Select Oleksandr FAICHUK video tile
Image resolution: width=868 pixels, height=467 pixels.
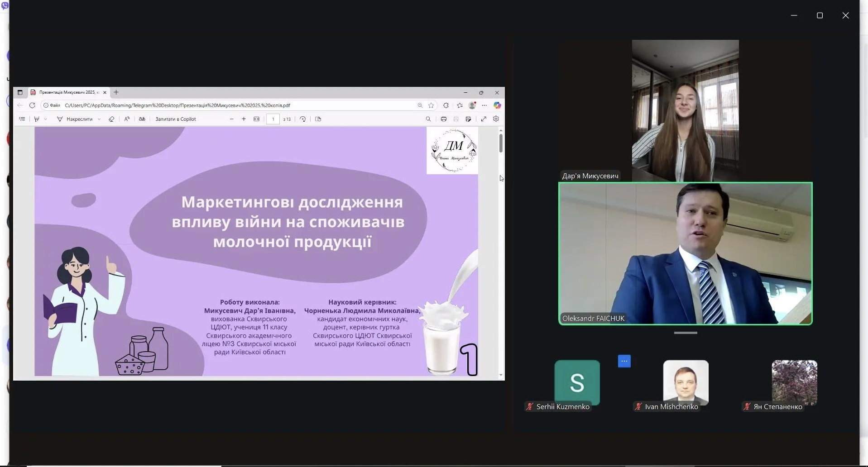[x=686, y=253]
